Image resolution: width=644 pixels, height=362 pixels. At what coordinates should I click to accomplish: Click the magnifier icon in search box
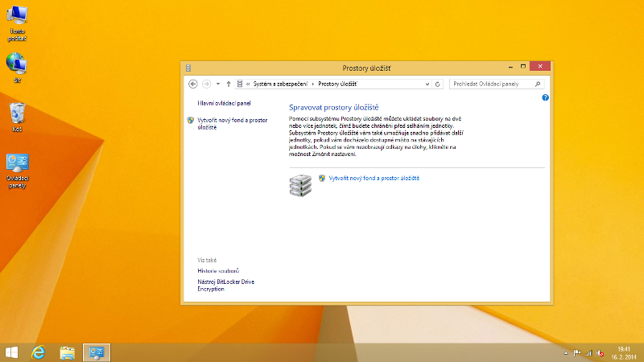point(539,84)
